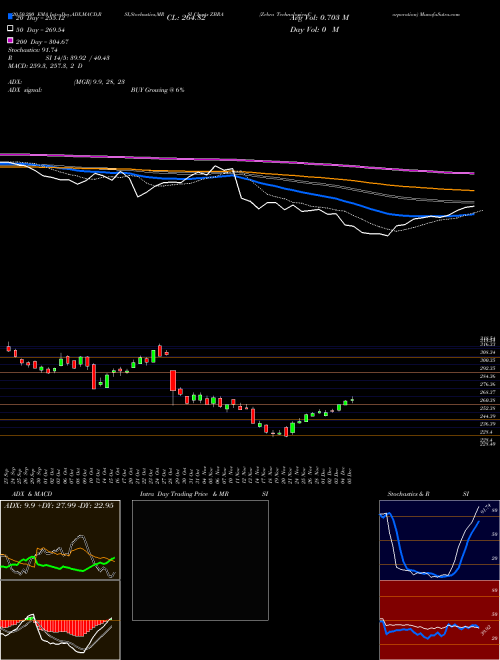Click the 'Stochastics: 91.74' readout

tap(33, 50)
